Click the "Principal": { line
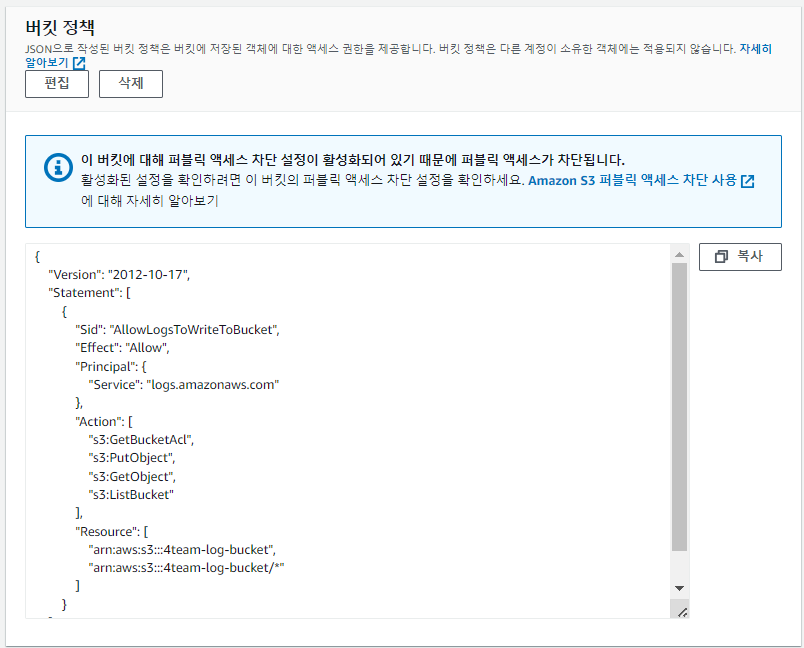 [x=111, y=367]
